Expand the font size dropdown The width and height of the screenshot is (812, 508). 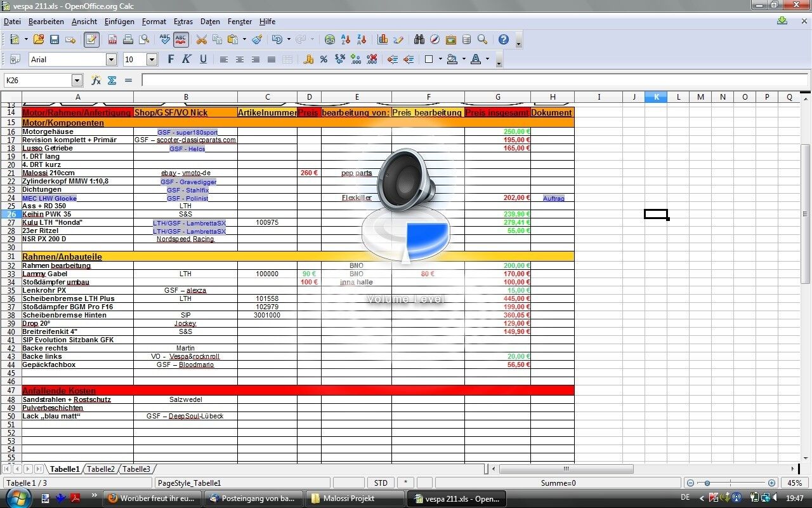(x=152, y=60)
